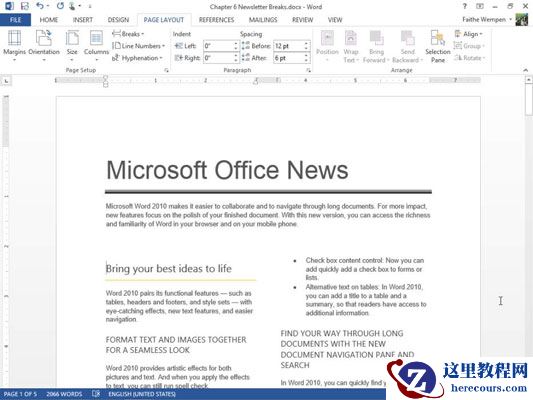
Task: Click the vertical scrollbar thumb
Action: tap(529, 100)
